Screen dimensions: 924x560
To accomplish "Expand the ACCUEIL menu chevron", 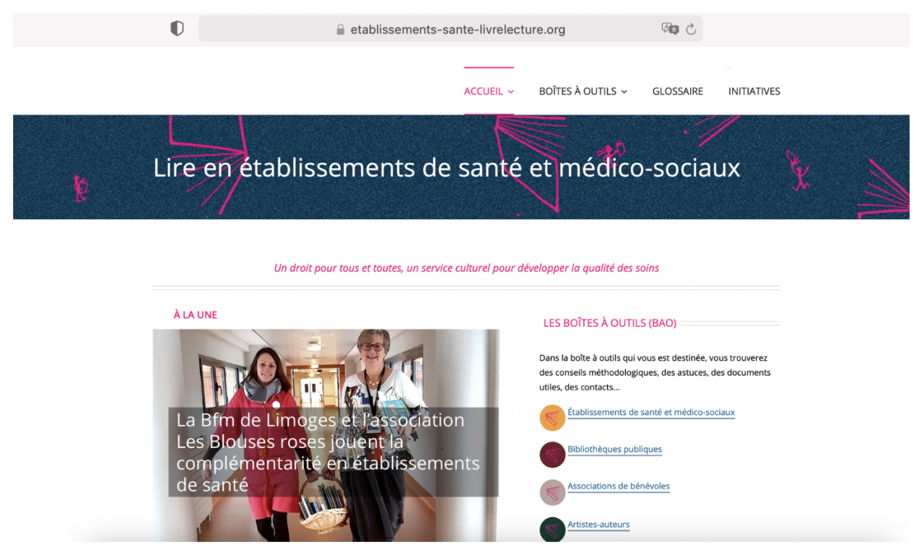I will [x=510, y=92].
